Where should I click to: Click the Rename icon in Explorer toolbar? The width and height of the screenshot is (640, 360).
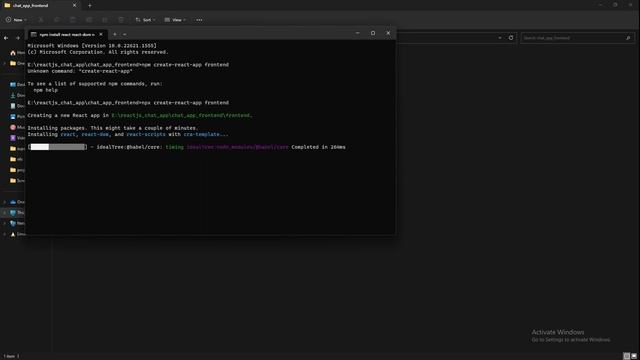[89, 20]
